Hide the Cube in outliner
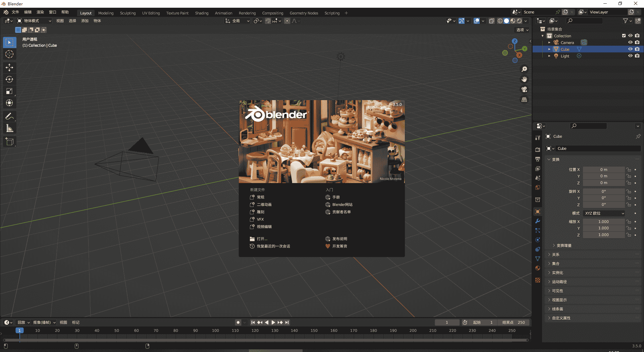This screenshot has width=644, height=352. pyautogui.click(x=630, y=49)
